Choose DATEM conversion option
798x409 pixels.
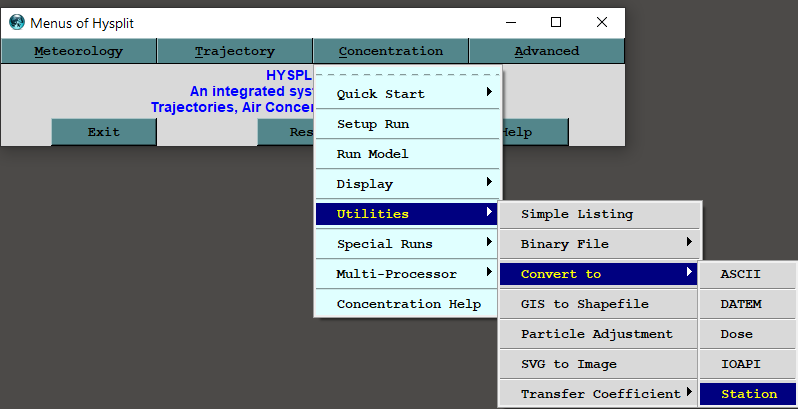[x=748, y=304]
